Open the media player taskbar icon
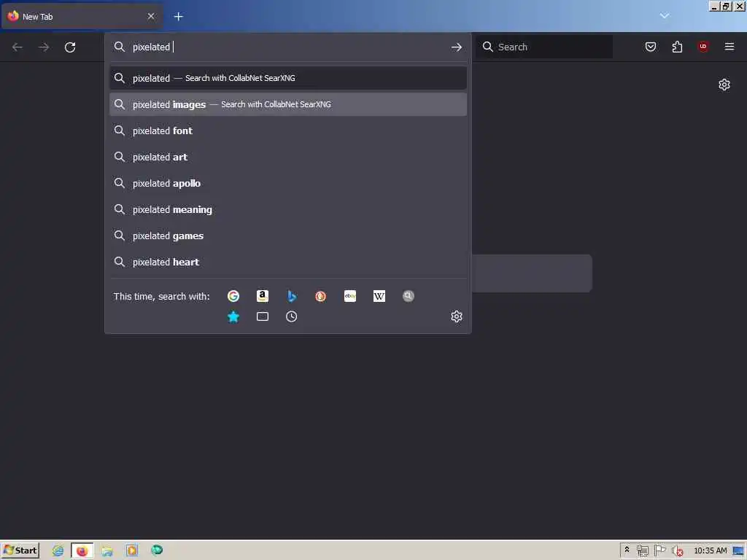Screen dimensions: 747x560 [132, 551]
